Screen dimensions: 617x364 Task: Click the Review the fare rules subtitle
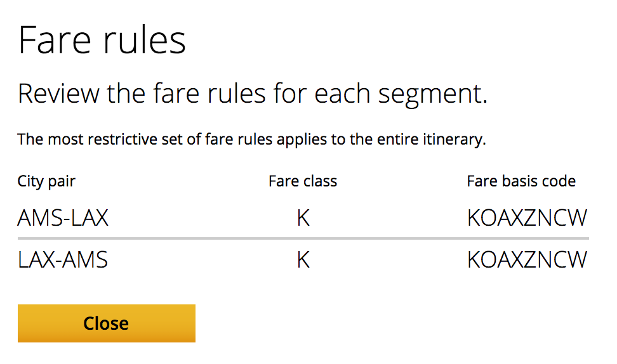pos(252,94)
